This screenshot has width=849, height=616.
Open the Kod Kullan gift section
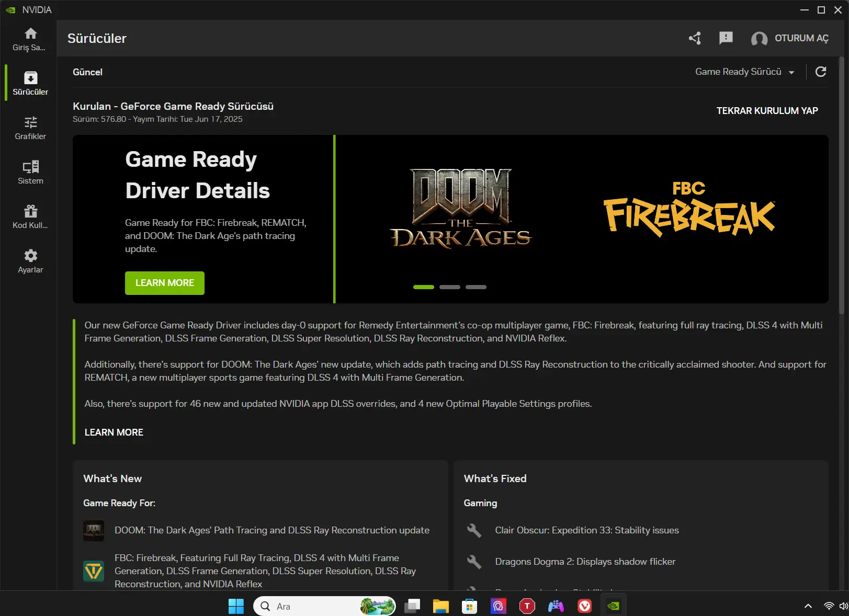[x=30, y=217]
